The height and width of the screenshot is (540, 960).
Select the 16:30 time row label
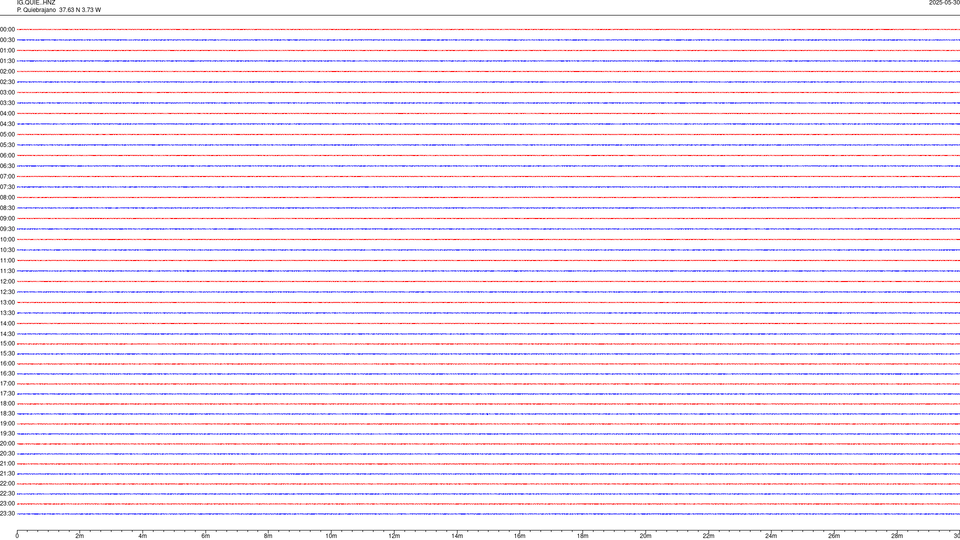point(7,373)
